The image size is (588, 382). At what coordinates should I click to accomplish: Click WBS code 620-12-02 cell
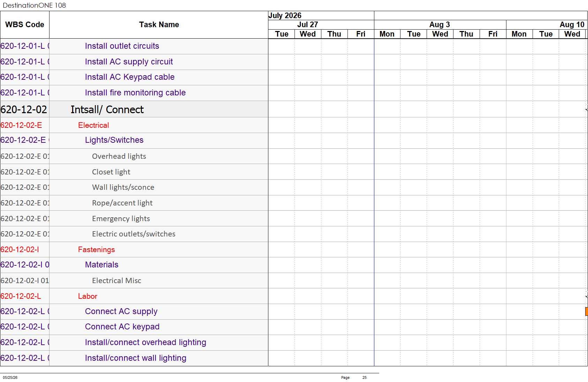pyautogui.click(x=24, y=109)
